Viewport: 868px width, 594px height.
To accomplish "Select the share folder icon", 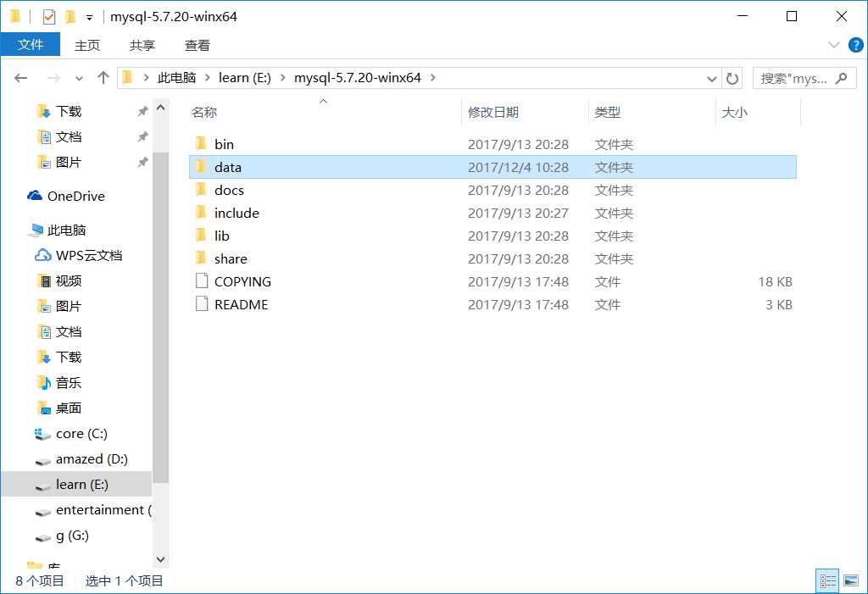I will tap(201, 258).
